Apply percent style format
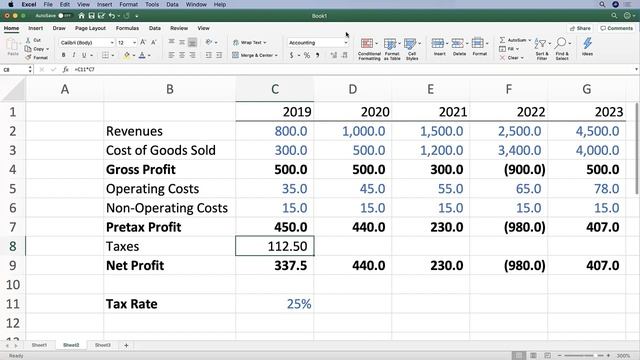This screenshot has width=640, height=360. (x=307, y=55)
